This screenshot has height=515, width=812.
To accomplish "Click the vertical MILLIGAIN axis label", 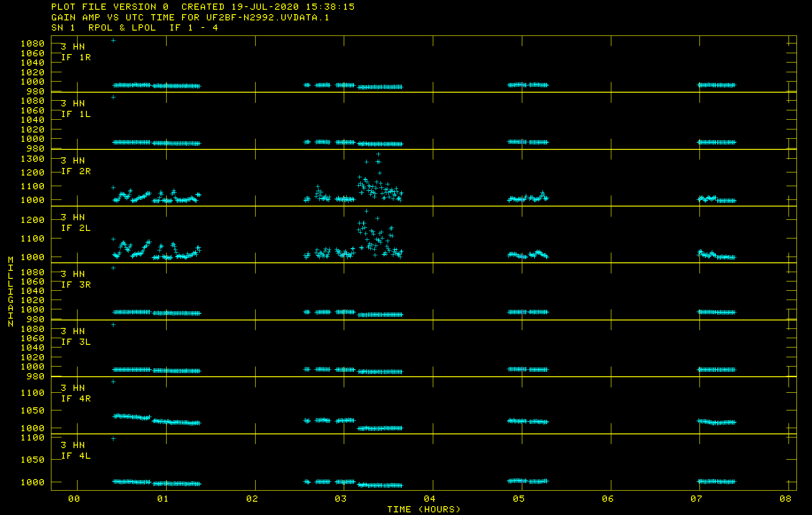I will [x=11, y=291].
